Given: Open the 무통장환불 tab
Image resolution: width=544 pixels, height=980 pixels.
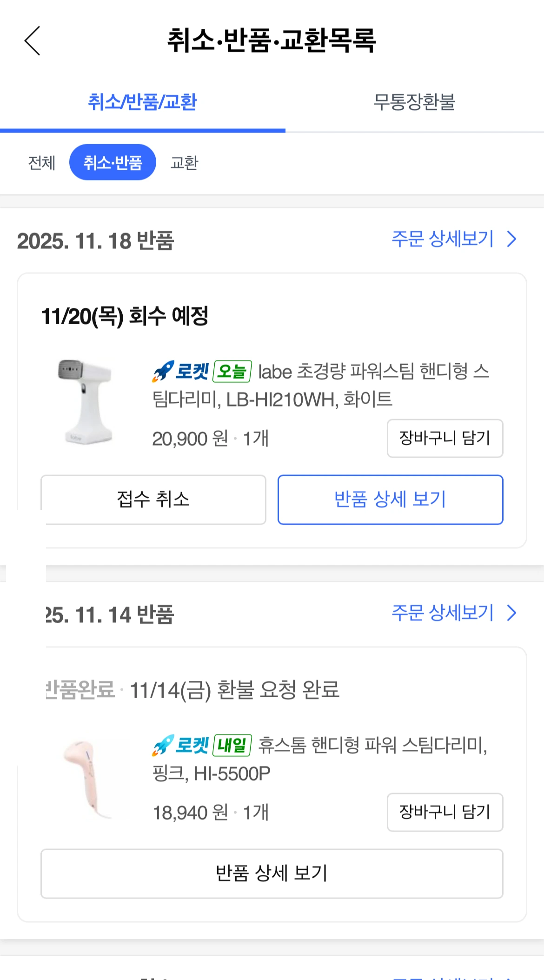Looking at the screenshot, I should coord(414,102).
